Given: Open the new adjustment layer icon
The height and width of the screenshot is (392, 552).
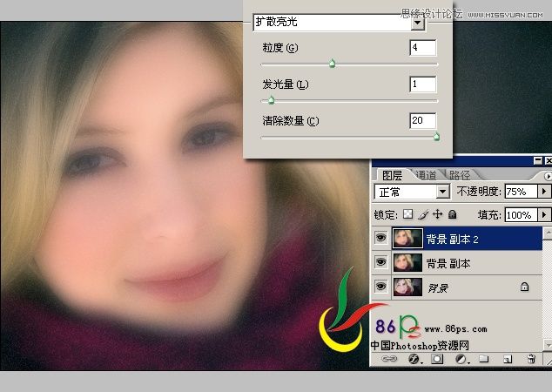Looking at the screenshot, I should click(461, 359).
